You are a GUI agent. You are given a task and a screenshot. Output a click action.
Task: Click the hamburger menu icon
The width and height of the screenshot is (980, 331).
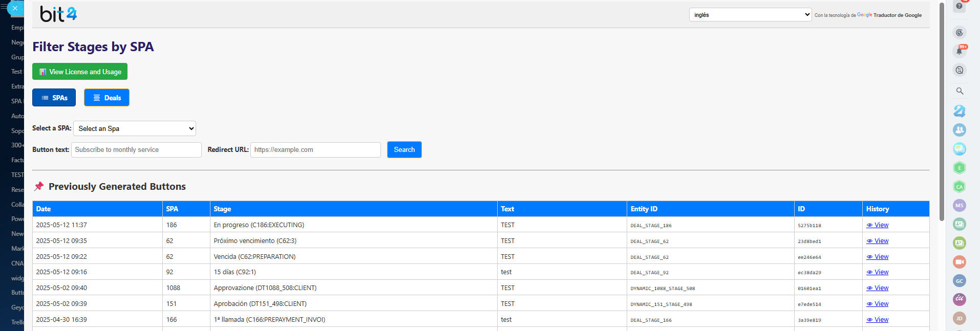tap(4, 7)
